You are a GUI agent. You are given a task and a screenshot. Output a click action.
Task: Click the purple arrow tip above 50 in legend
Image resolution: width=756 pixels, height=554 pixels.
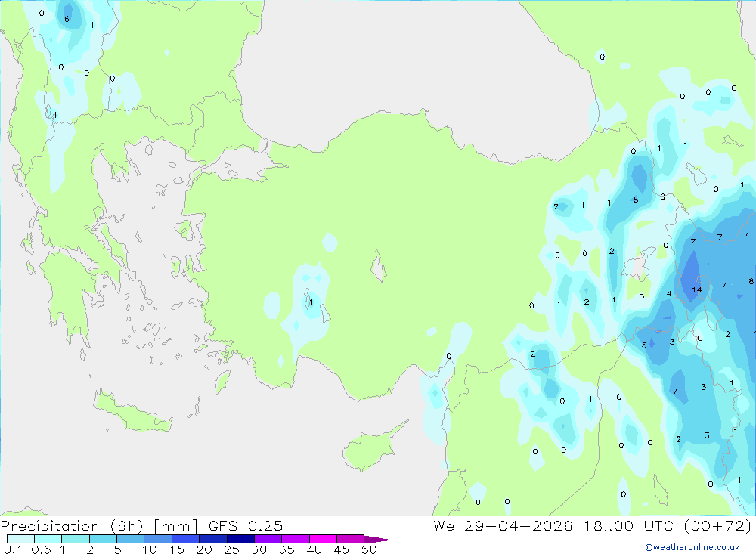(378, 540)
